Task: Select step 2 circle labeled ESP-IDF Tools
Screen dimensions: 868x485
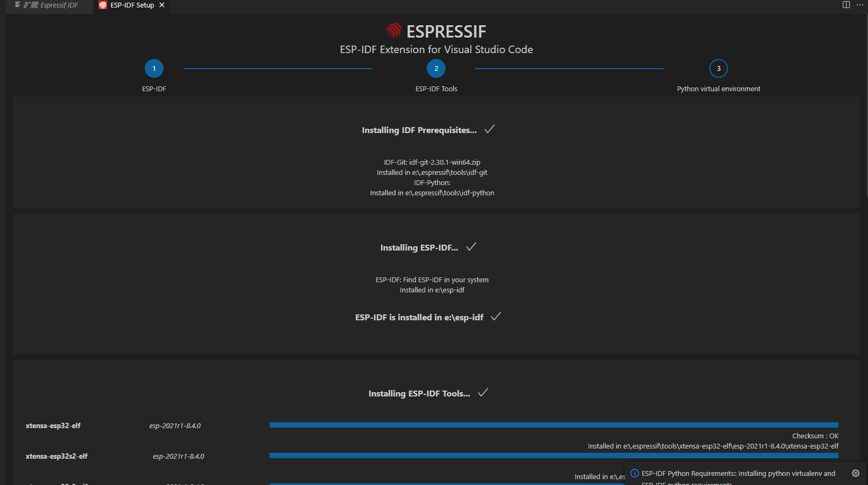Action: point(436,68)
